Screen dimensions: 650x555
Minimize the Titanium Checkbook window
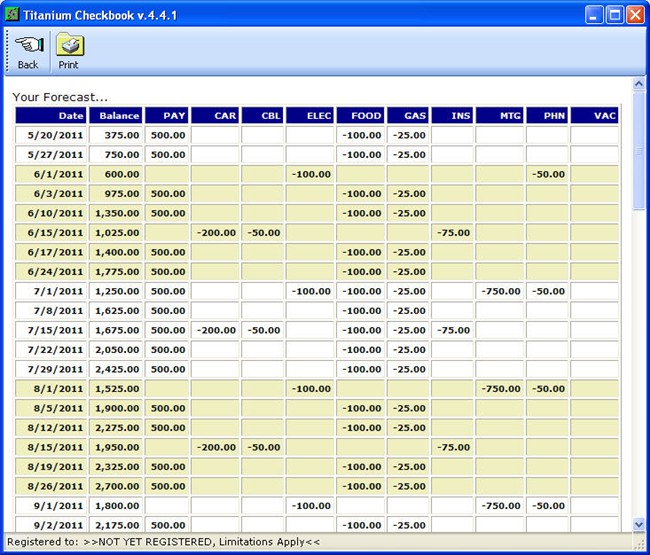pos(594,15)
